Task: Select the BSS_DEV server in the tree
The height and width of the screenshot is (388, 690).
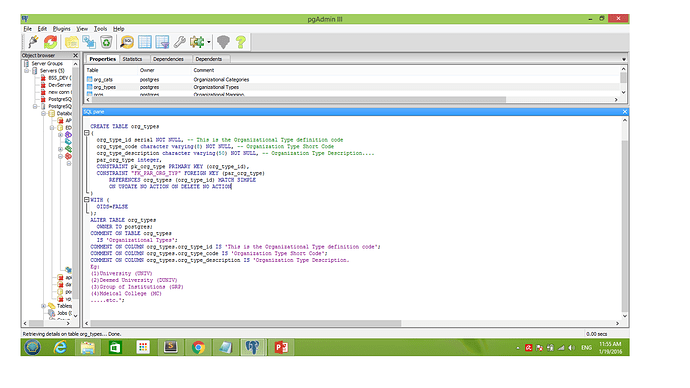Action: [59, 78]
